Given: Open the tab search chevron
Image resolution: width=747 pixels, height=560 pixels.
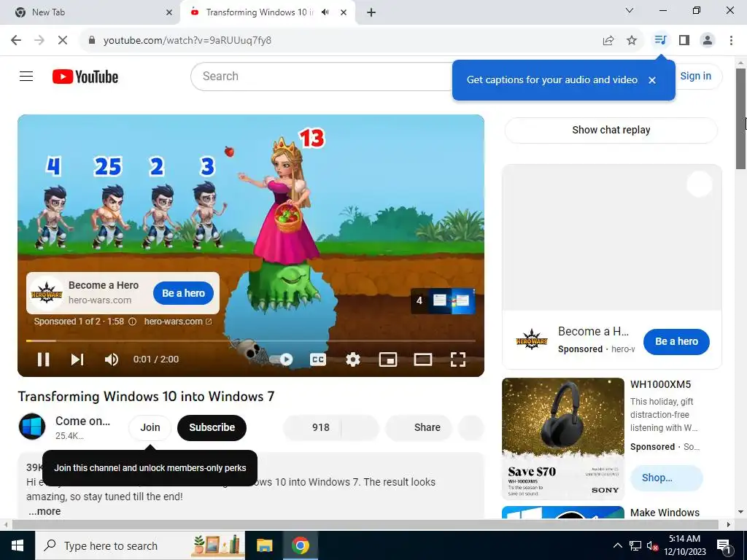Looking at the screenshot, I should [630, 10].
